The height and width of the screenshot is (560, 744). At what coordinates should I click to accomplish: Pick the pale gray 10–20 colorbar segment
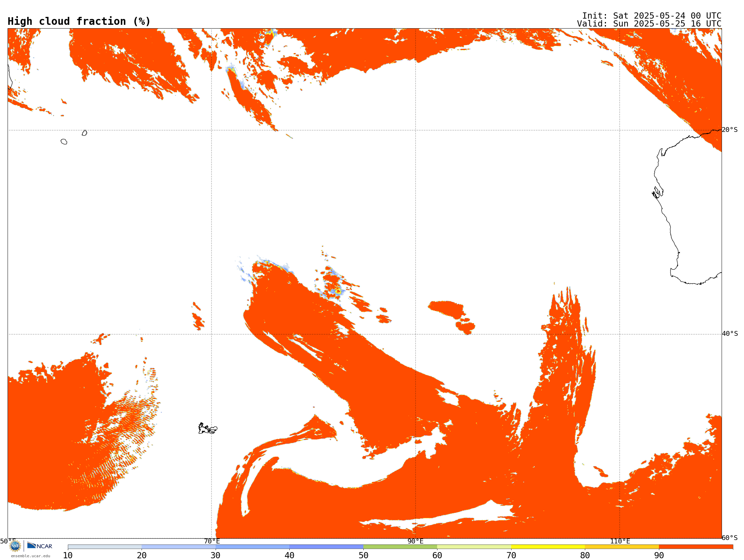[x=105, y=547]
